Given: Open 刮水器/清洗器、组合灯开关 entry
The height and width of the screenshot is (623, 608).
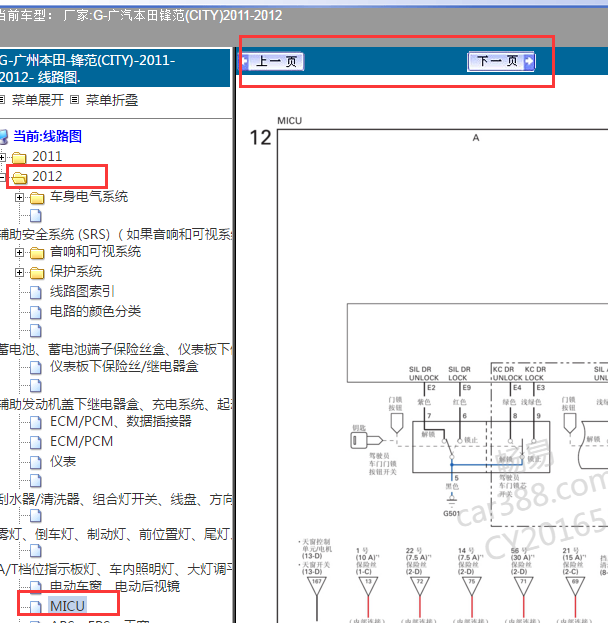Looking at the screenshot, I should (116, 499).
